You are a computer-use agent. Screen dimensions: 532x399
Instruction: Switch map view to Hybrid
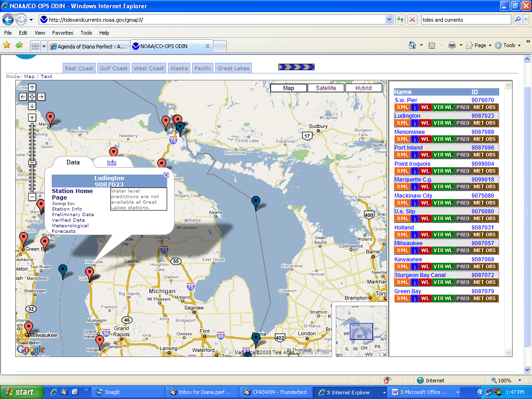tap(363, 88)
